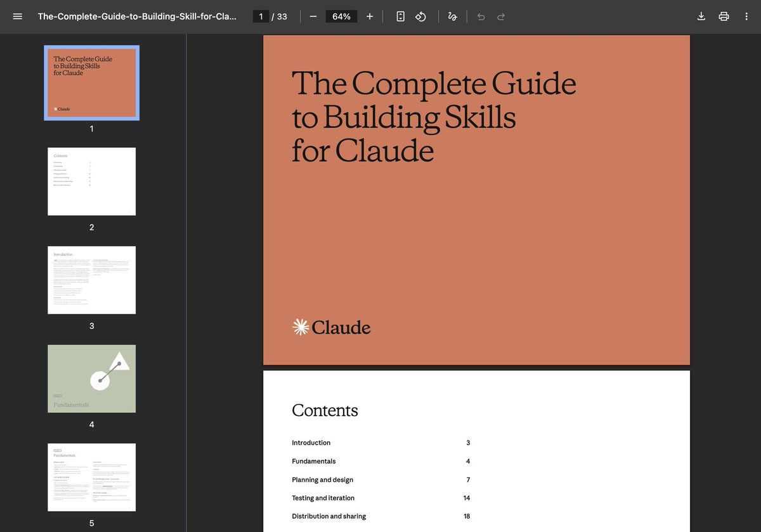Click the redo annotation icon
This screenshot has height=532, width=761.
click(501, 16)
